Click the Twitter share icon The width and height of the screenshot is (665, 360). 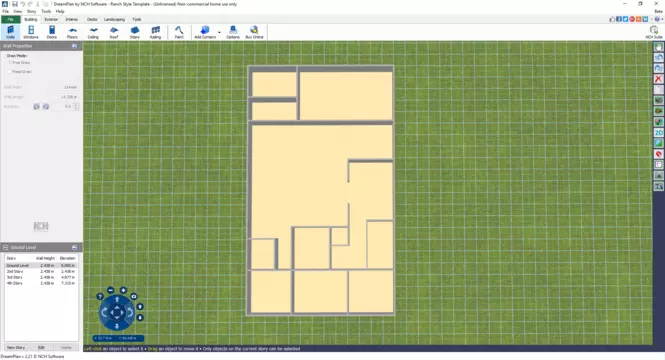pos(625,20)
